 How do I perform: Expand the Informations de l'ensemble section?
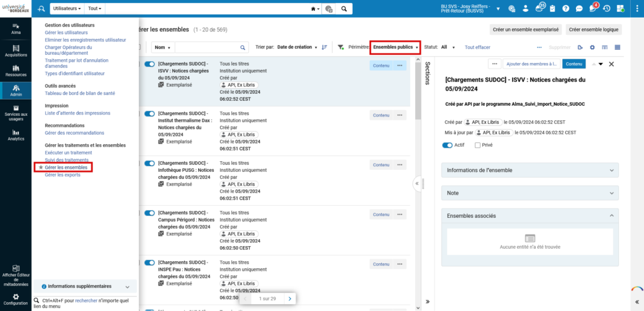coord(530,170)
